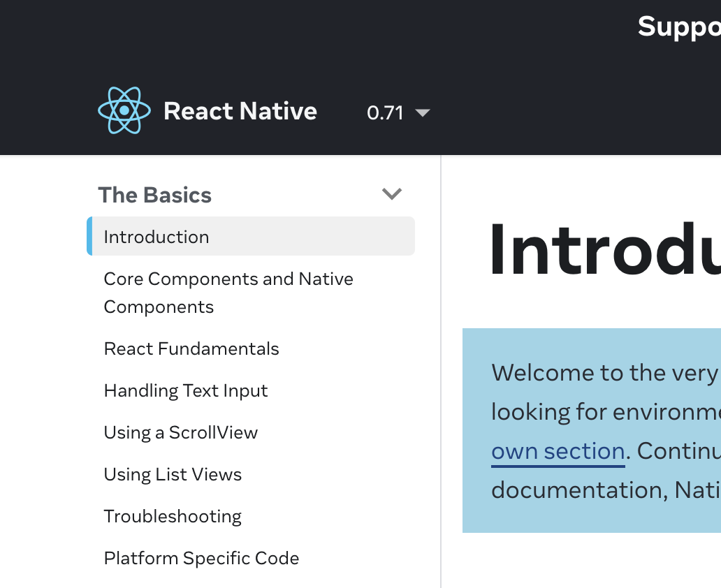This screenshot has width=721, height=588.
Task: Open Handling Text Input page
Action: [x=186, y=390]
